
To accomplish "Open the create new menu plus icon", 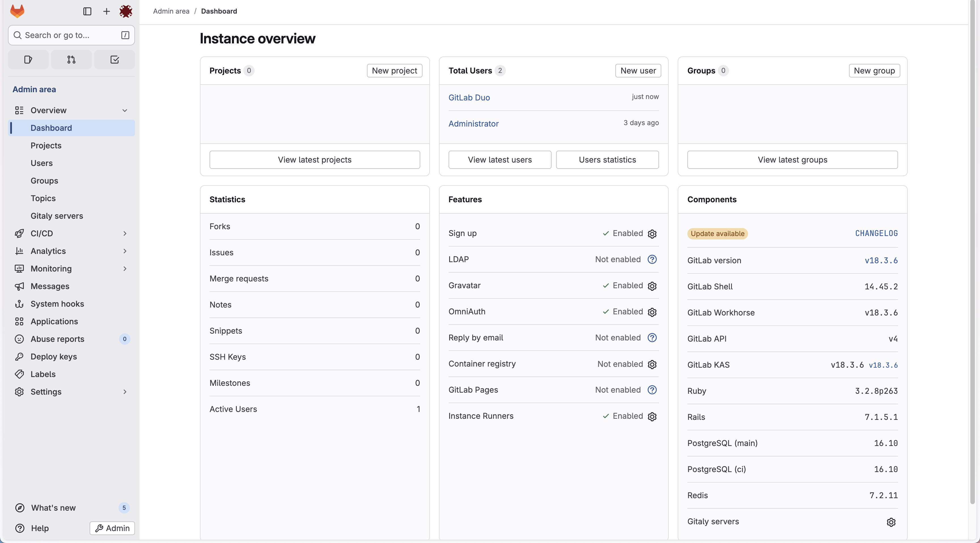I will coord(106,11).
